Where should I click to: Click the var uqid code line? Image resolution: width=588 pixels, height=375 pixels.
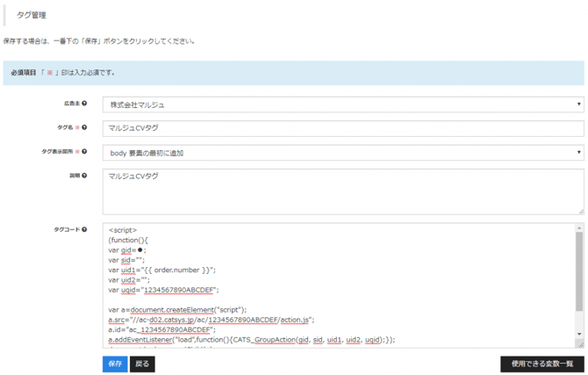coord(163,290)
